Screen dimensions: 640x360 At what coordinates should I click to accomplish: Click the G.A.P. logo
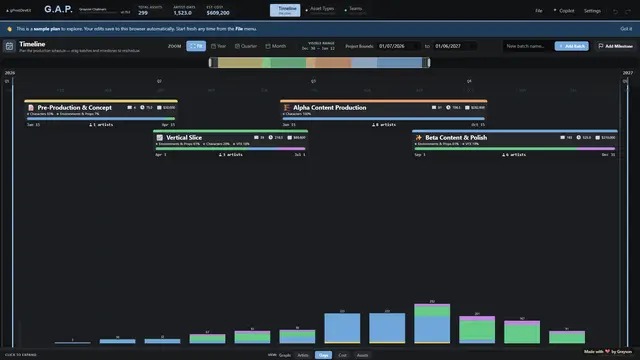[x=58, y=10]
